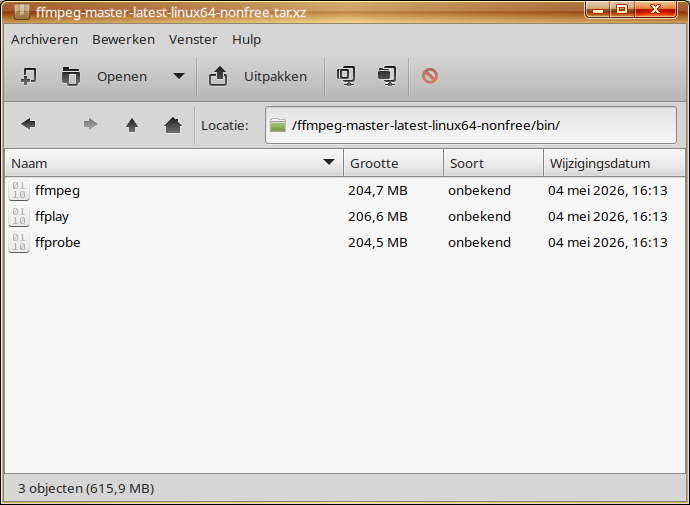Select the ffmpeg file name
Viewport: 690px width, 505px height.
tap(58, 190)
